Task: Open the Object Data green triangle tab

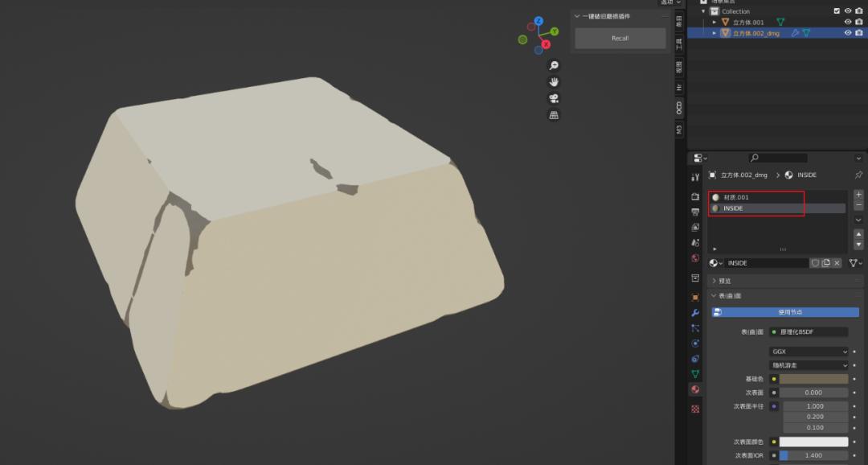Action: (695, 374)
